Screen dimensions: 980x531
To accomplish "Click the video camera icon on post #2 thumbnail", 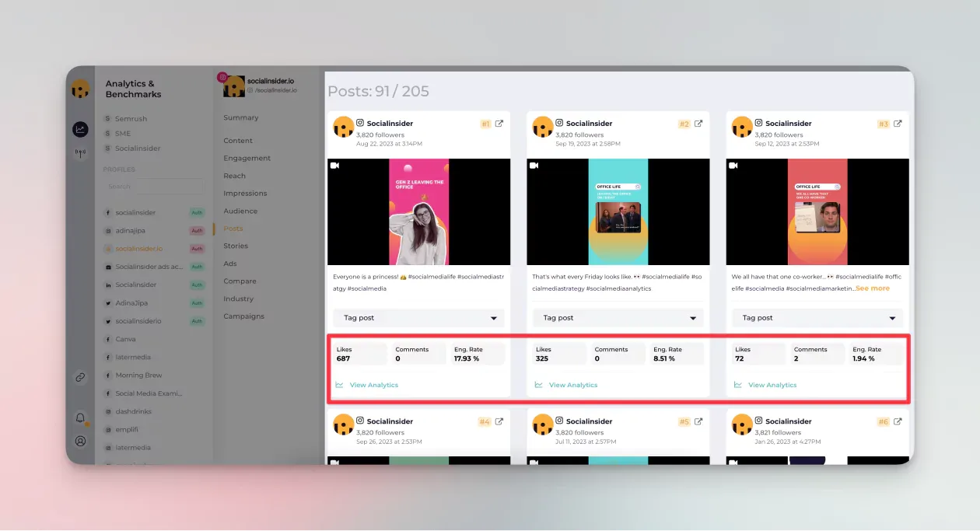I will click(534, 166).
